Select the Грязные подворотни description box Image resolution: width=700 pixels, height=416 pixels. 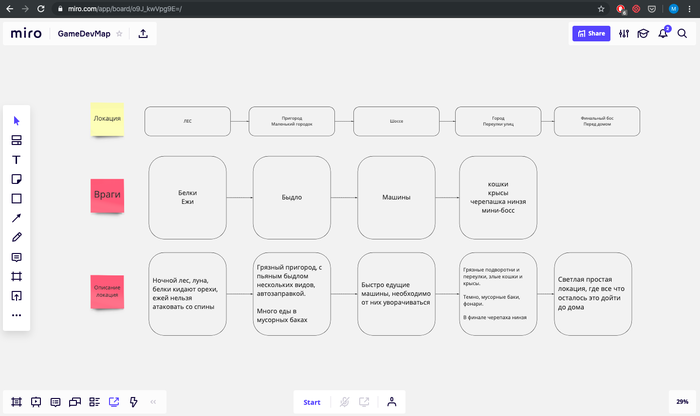498,294
